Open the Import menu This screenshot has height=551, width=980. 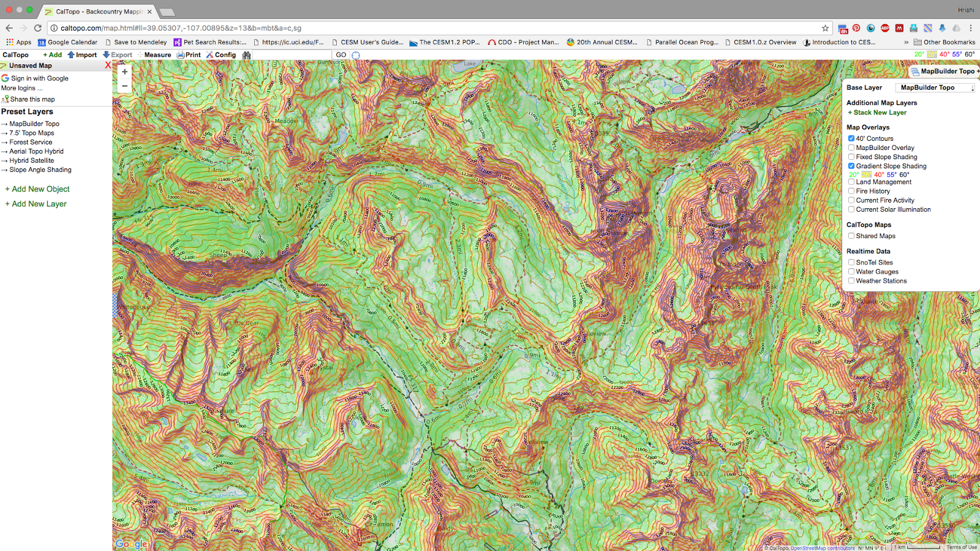(82, 55)
